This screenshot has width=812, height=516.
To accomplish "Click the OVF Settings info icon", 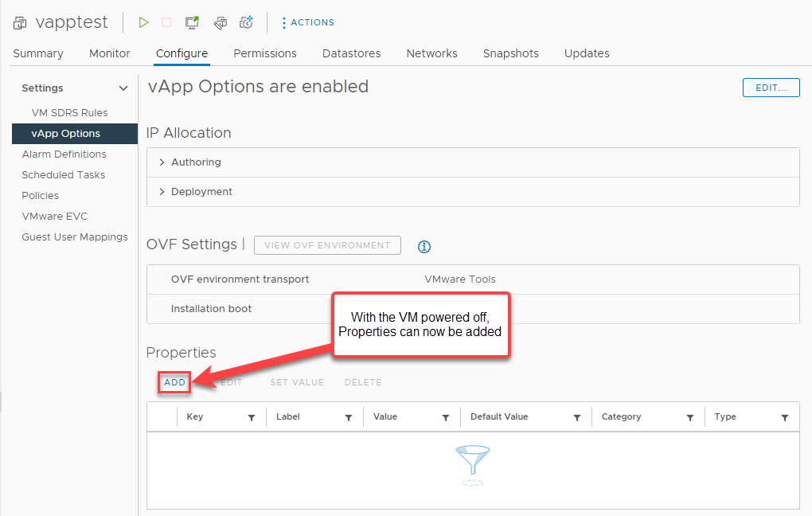I will tap(424, 247).
